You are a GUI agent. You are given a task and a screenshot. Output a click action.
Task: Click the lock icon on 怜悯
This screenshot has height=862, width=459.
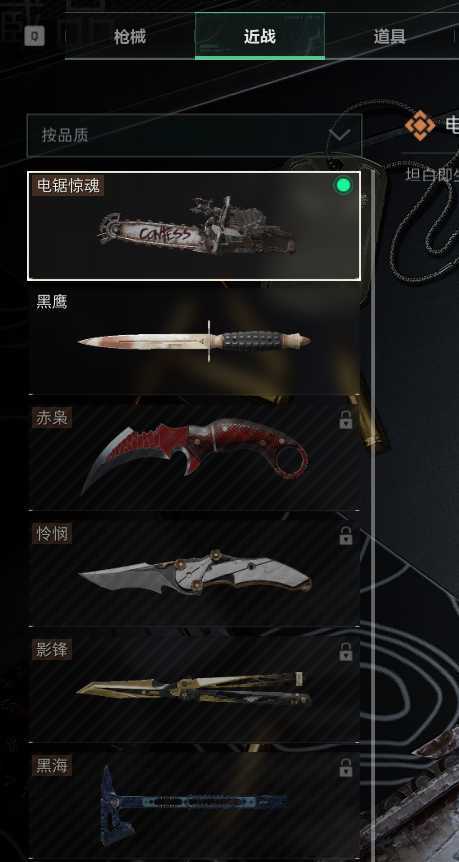[345, 536]
